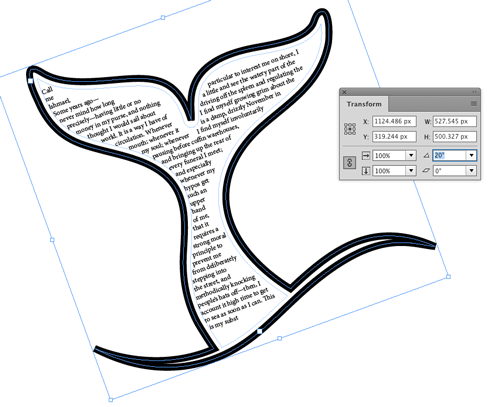Click the rotation angle 20° field
Image resolution: width=500 pixels, height=407 pixels.
point(449,155)
